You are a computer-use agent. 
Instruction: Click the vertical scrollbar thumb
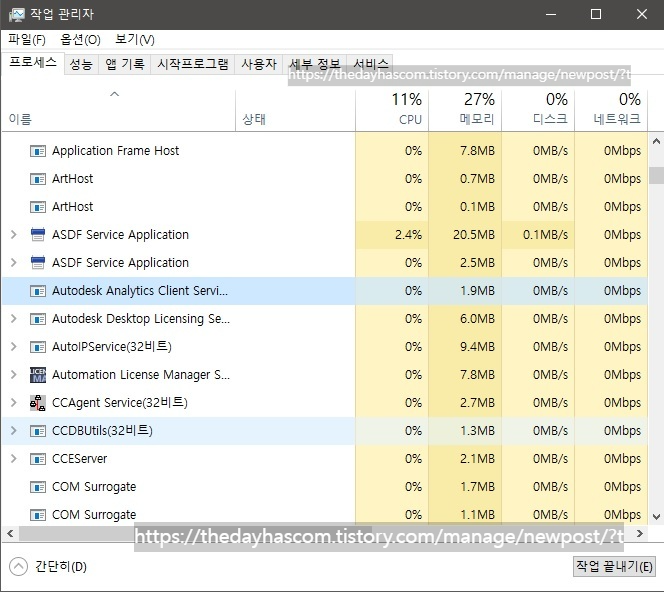click(656, 175)
